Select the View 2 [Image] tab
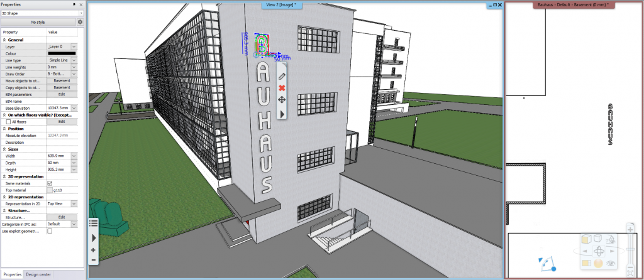The image size is (644, 280). [x=282, y=4]
